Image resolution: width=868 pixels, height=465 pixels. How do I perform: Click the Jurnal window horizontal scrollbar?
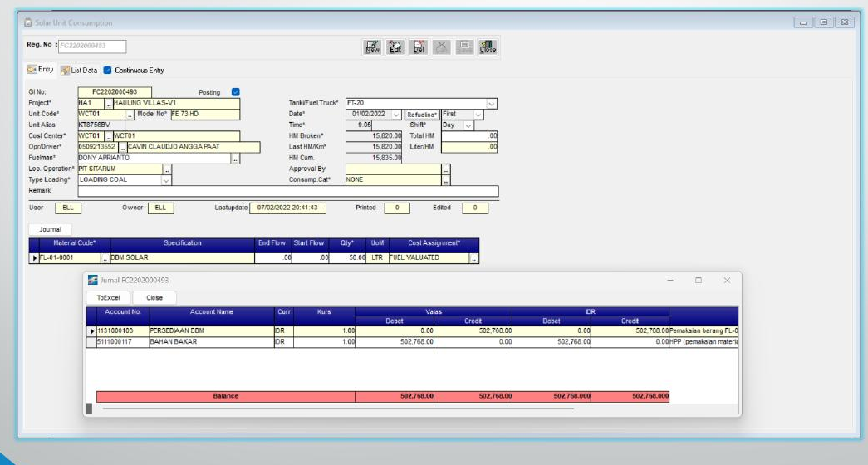[338, 409]
